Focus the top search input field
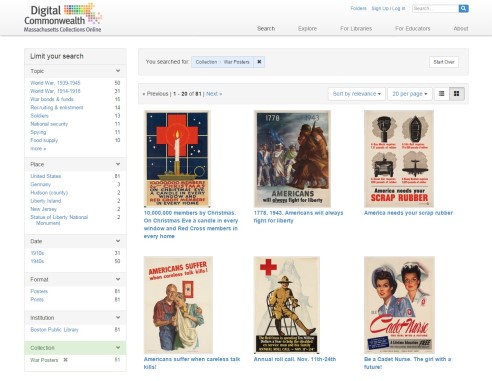492x381 pixels. tap(435, 8)
